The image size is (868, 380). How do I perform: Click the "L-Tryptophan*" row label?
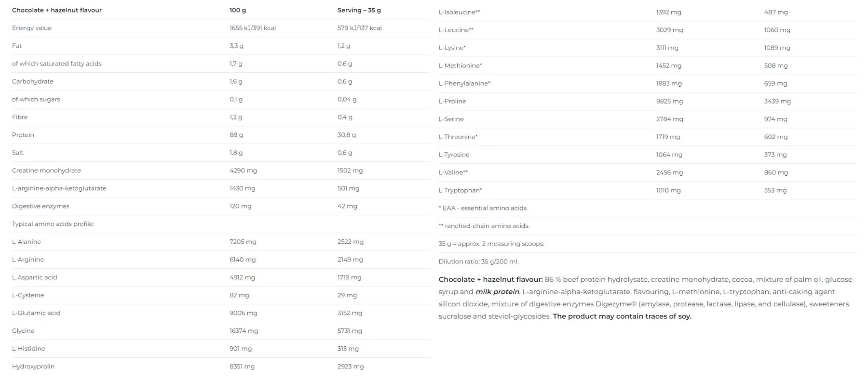(460, 190)
